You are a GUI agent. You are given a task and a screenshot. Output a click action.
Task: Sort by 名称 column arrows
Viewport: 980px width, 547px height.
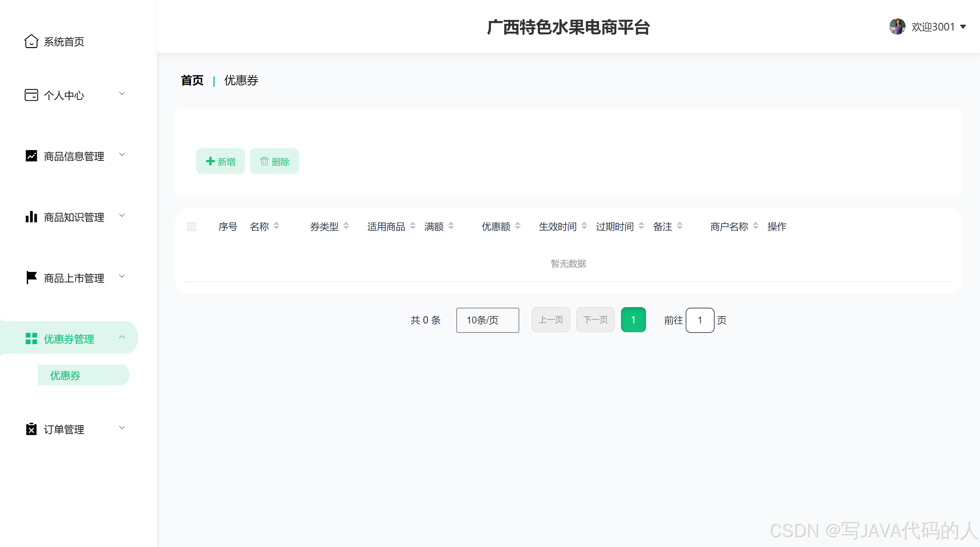pos(277,226)
